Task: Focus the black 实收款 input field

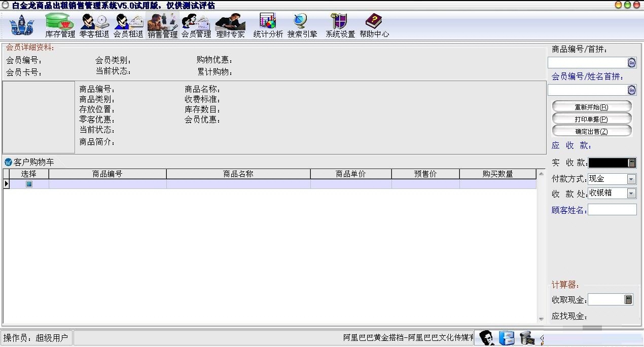Action: (x=609, y=163)
